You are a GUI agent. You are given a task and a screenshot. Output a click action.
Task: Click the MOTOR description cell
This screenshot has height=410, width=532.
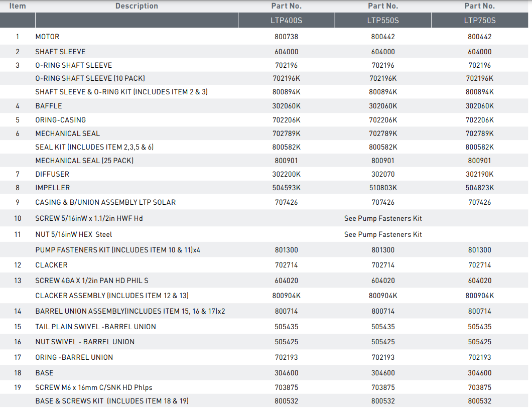click(x=47, y=37)
